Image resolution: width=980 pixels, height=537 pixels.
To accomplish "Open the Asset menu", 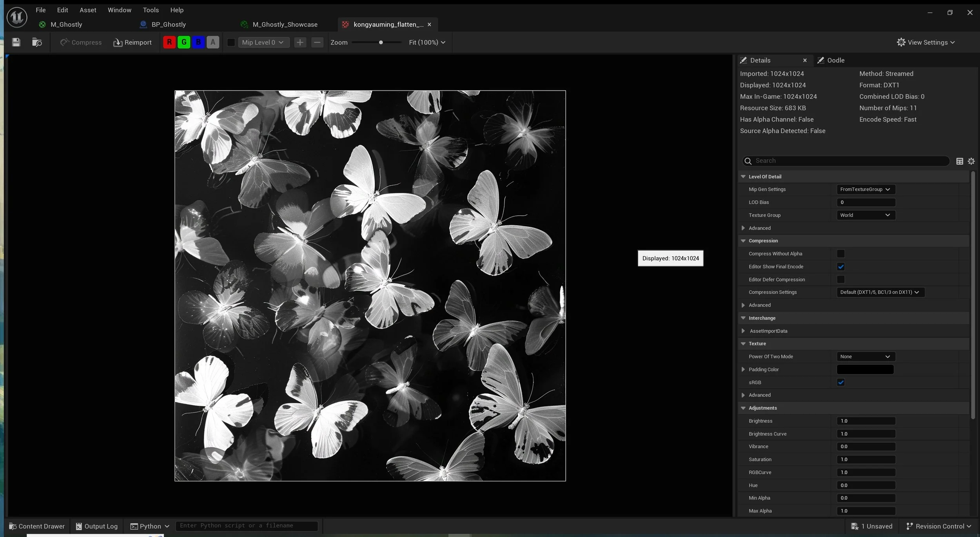I will coord(87,10).
